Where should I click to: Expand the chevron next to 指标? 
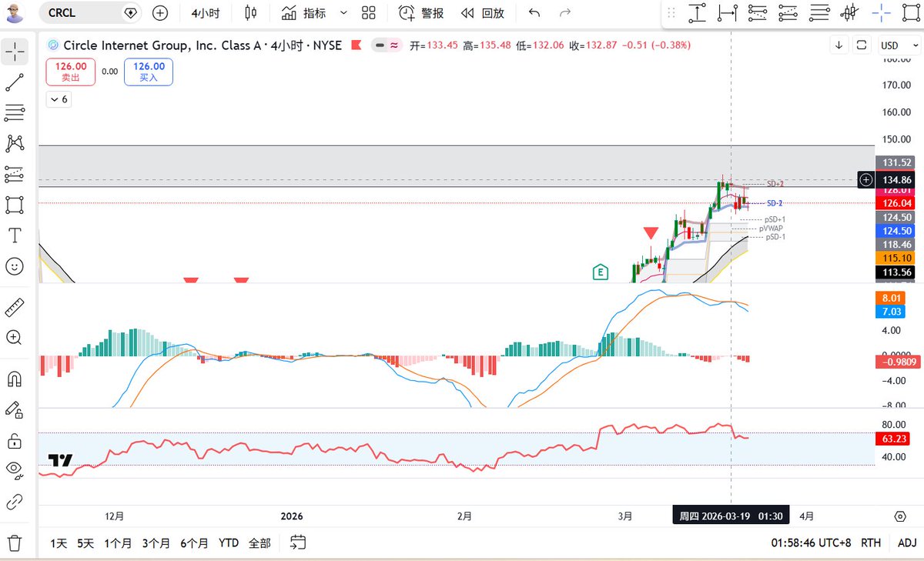click(343, 13)
